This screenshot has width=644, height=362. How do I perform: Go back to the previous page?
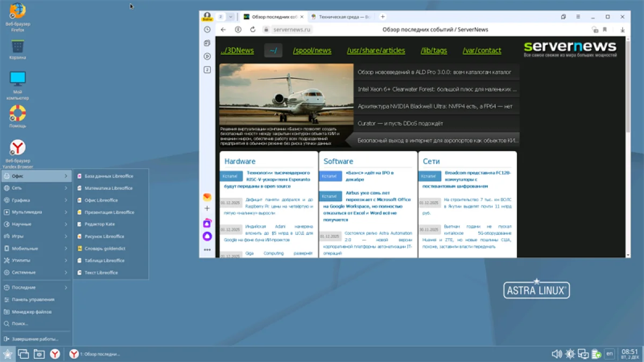pos(224,29)
